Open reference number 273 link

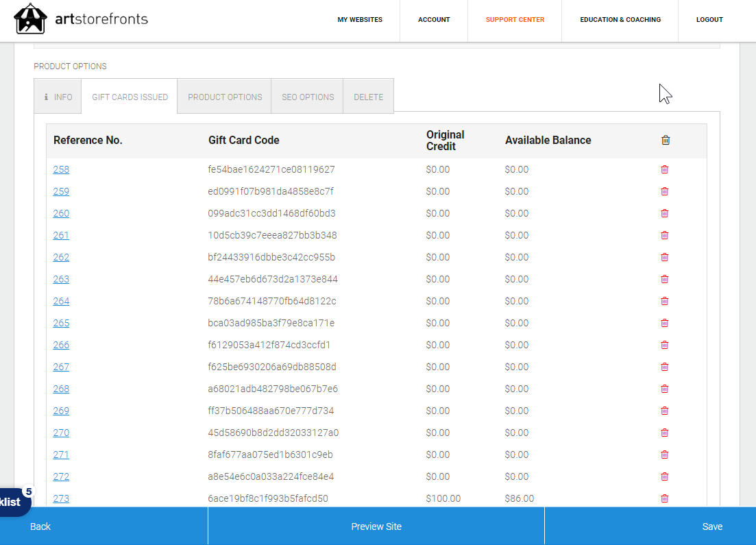click(61, 498)
